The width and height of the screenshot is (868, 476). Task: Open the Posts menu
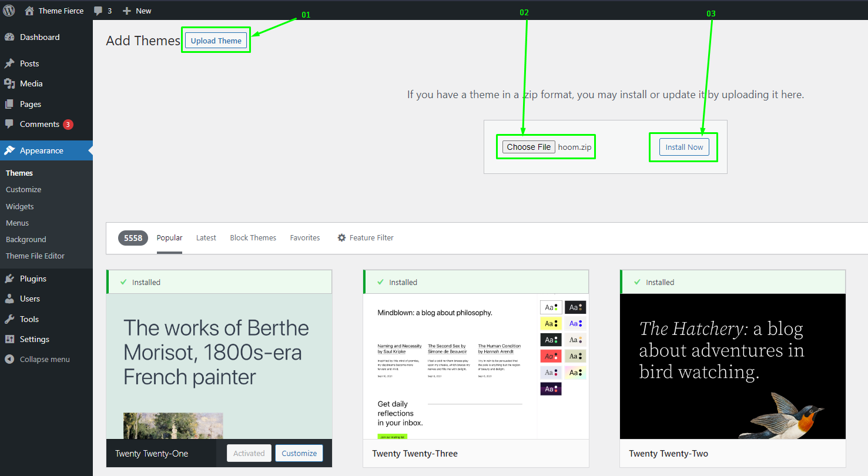pos(46,63)
